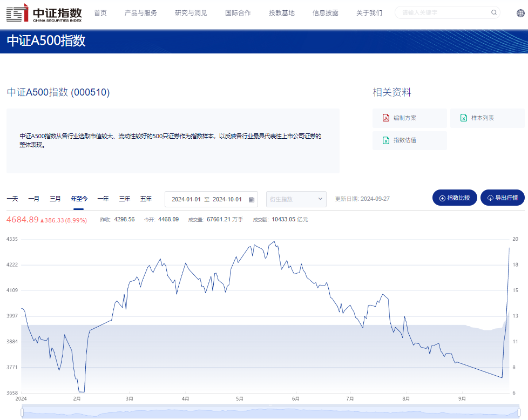Open the globe language switcher
This screenshot has width=528, height=420.
(x=519, y=13)
